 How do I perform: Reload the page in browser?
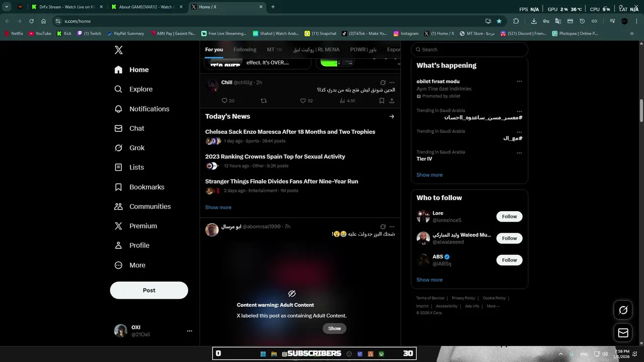(31, 21)
